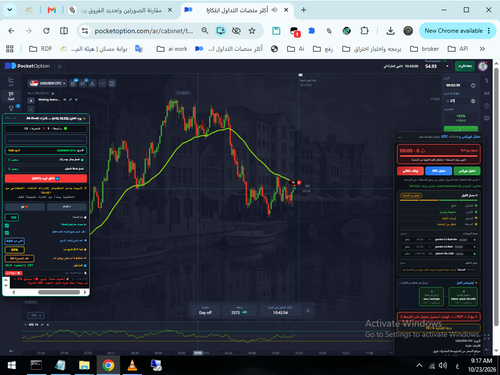Click New Chrome available update button

456,31
